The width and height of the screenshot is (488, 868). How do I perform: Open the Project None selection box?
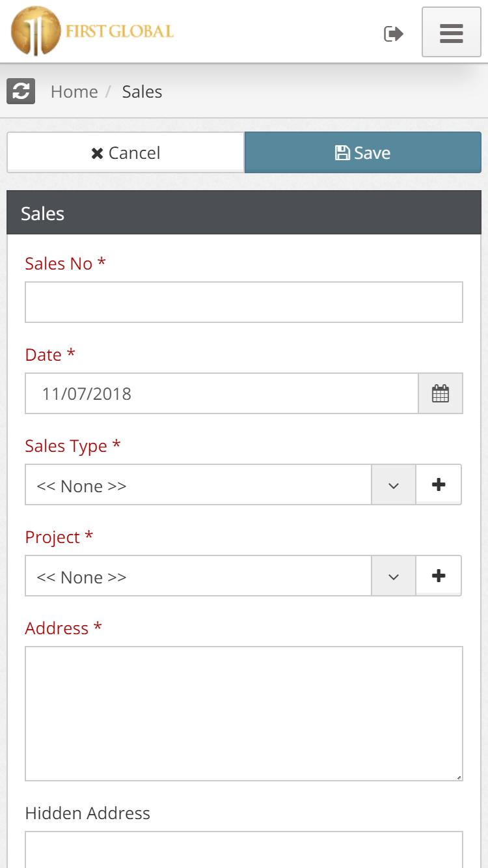point(198,576)
